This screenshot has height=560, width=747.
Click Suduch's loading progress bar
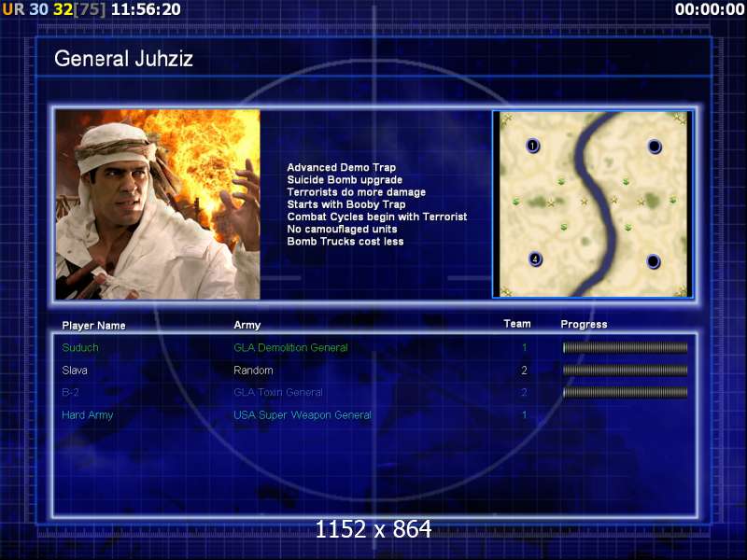click(625, 347)
